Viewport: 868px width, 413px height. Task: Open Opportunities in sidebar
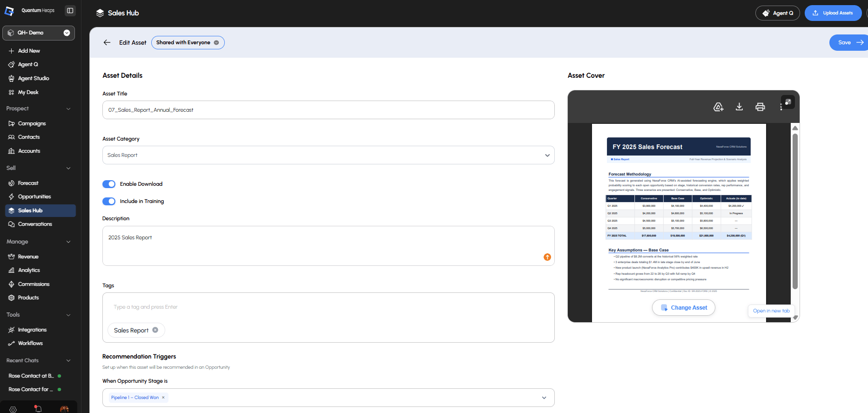coord(34,196)
